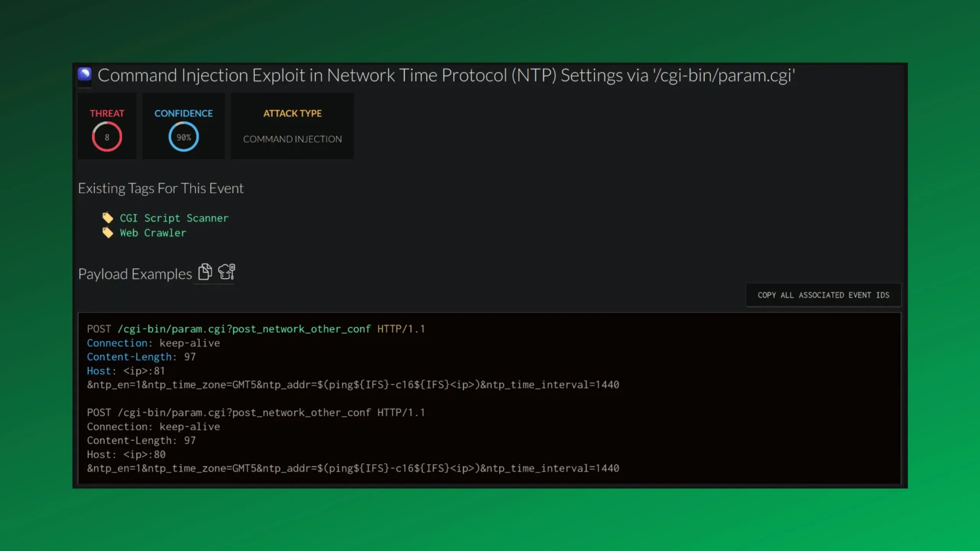This screenshot has width=980, height=551.
Task: Click the second payload POST request line
Action: pyautogui.click(x=255, y=412)
